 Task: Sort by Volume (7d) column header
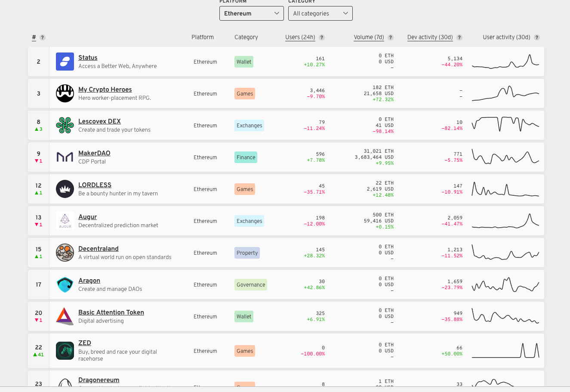coord(369,37)
